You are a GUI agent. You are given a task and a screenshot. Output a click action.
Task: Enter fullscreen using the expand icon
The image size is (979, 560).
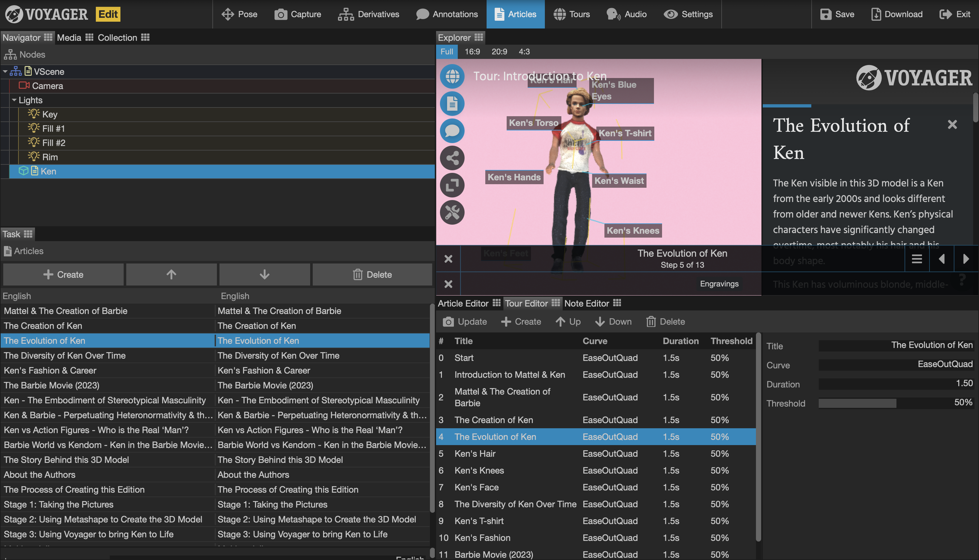[452, 185]
